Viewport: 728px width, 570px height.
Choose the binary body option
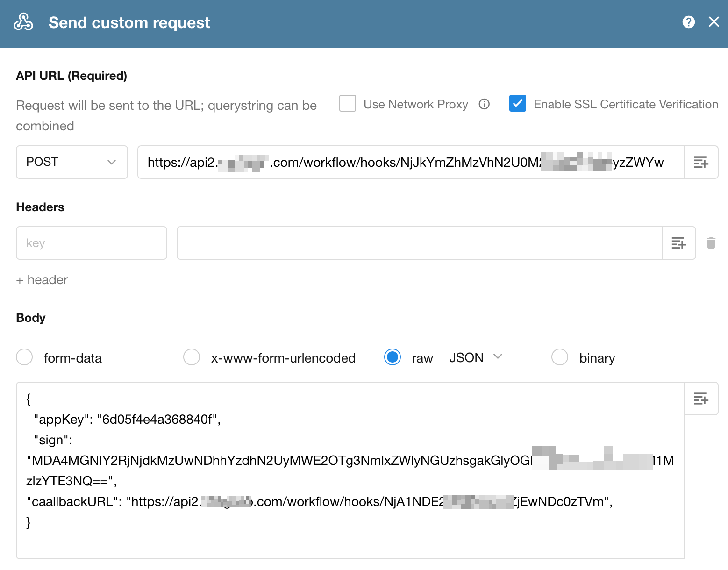point(560,357)
